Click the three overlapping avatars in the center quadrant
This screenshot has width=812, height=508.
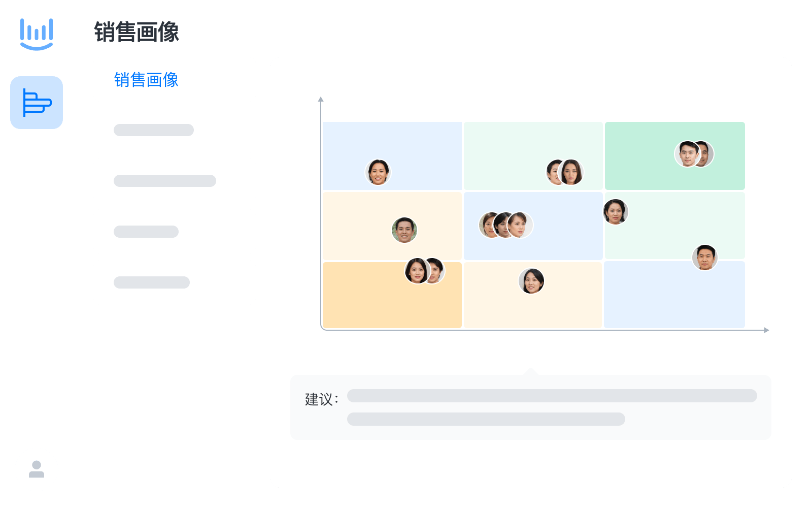point(506,225)
